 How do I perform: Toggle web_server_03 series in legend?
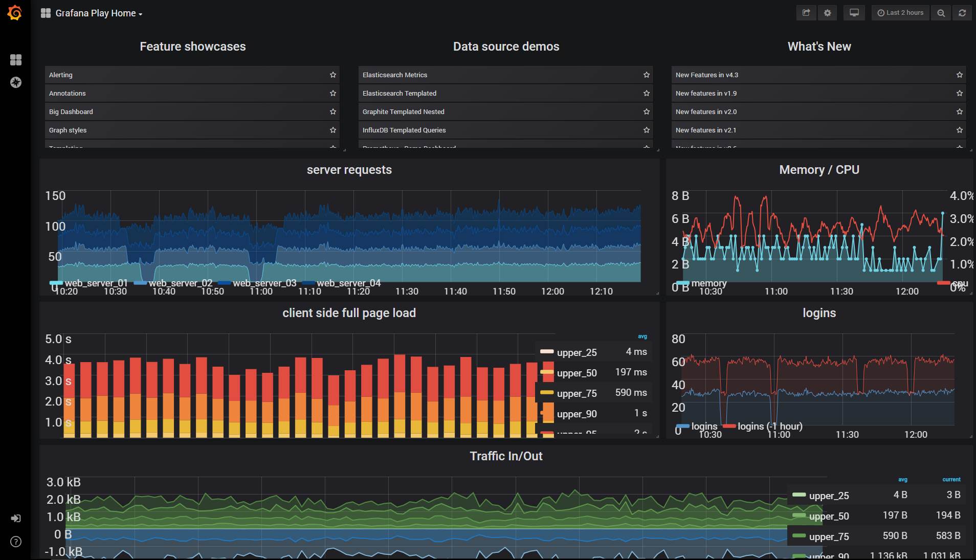click(x=264, y=283)
